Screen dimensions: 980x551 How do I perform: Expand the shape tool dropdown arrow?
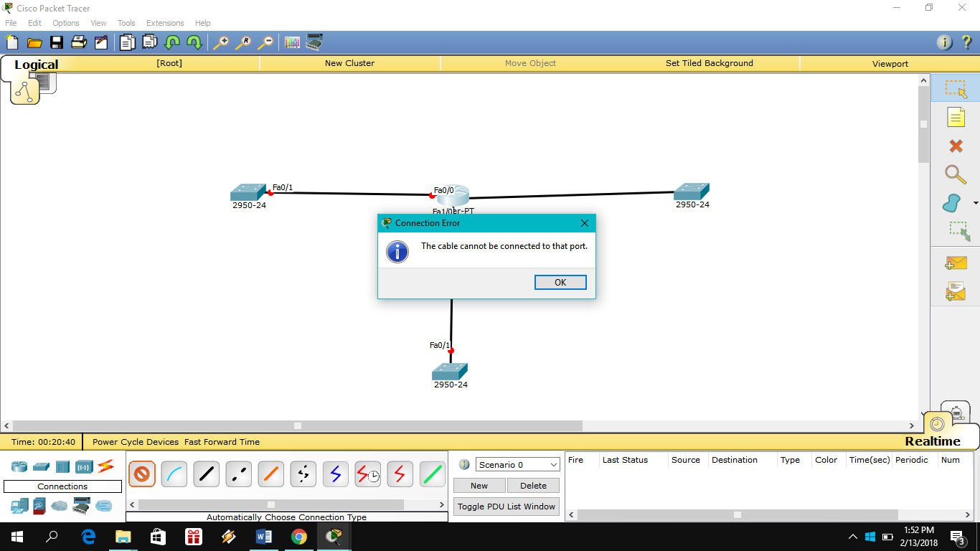(975, 203)
